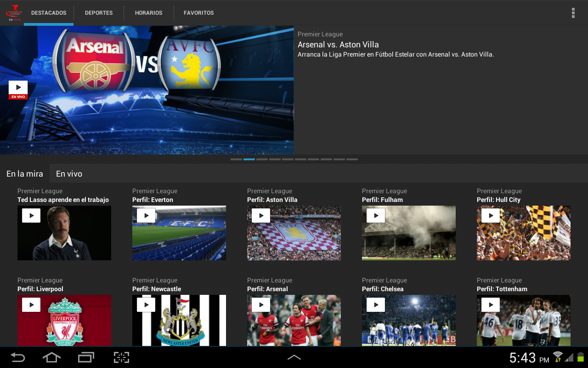Jump to the third carousel slide indicator

click(262, 159)
